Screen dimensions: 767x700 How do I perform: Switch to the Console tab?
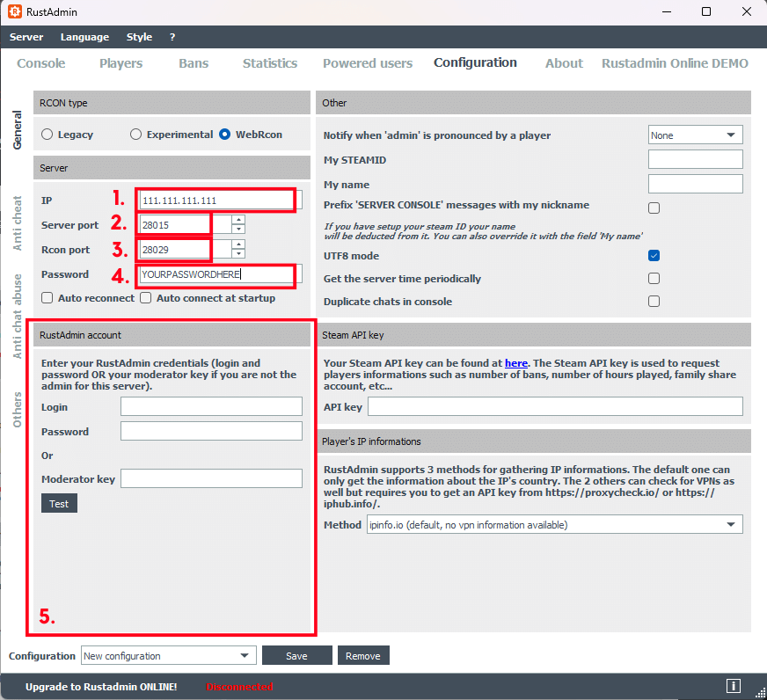41,63
